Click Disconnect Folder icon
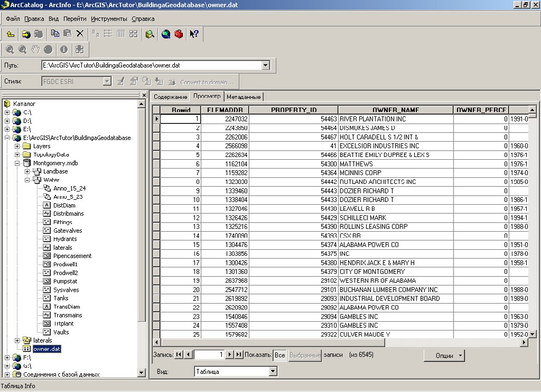541x392 pixels. pos(38,34)
